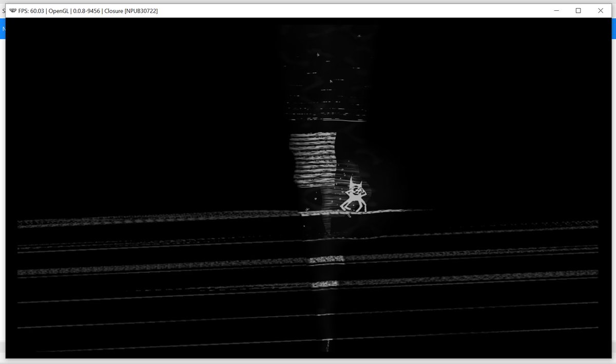The image size is (616, 364).
Task: Click the title text 'FPS: 60.03 | OpenGL'
Action: pos(44,11)
